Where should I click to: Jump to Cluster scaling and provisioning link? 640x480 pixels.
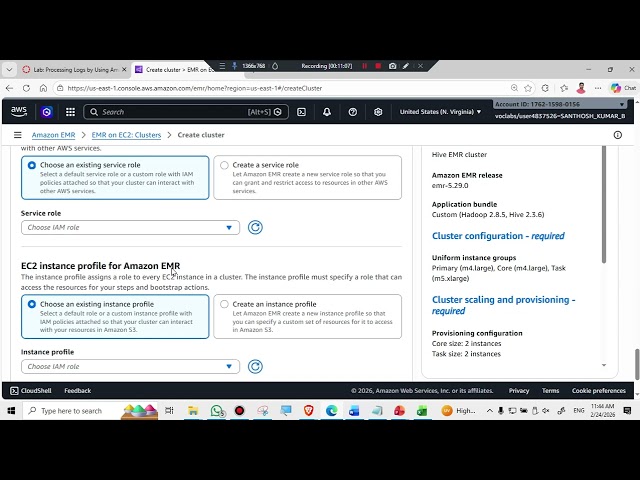(x=503, y=305)
